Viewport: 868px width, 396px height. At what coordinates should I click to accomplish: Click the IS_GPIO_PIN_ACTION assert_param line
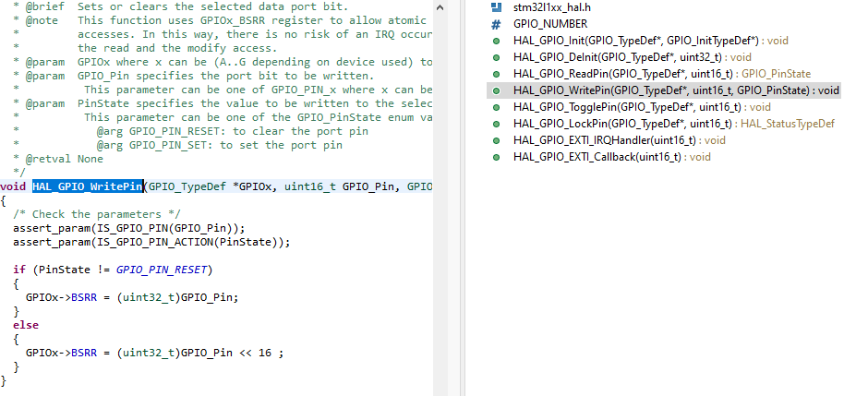click(151, 242)
